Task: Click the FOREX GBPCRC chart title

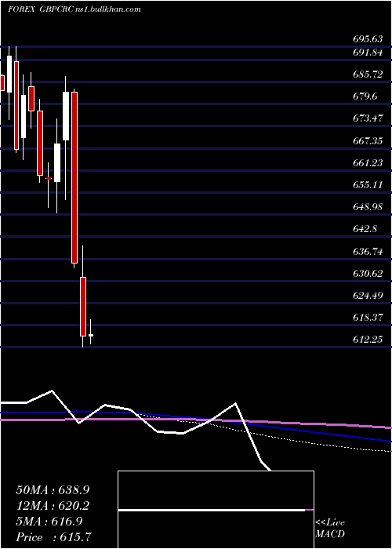Action: 74,9
